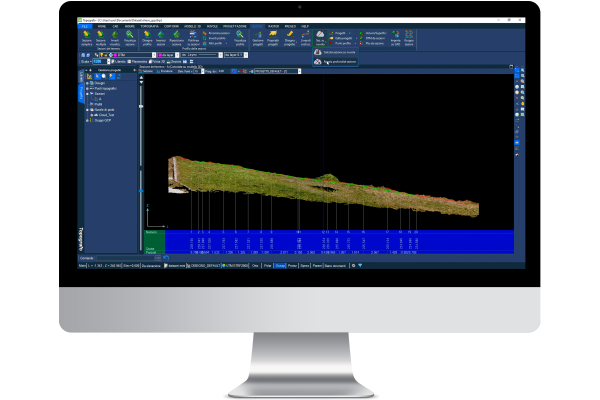Open the linetype dropdown
Screen dimensions: 600x400
pyautogui.click(x=220, y=55)
